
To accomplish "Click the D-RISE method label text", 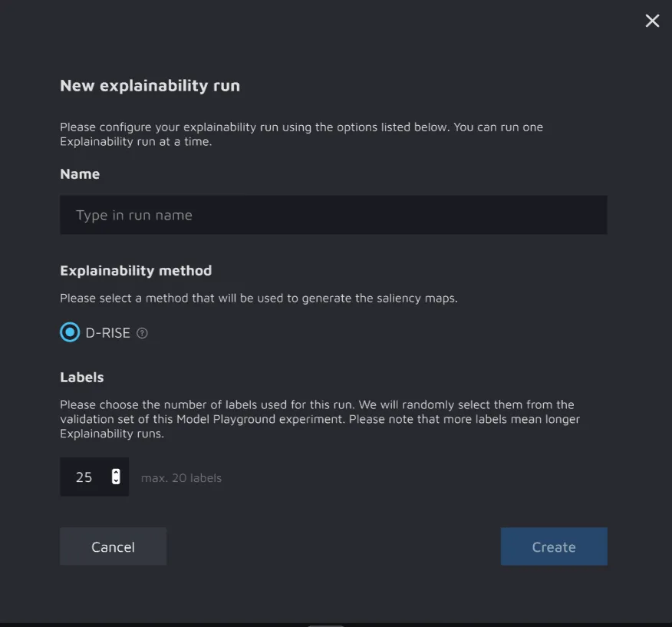I will [x=108, y=333].
